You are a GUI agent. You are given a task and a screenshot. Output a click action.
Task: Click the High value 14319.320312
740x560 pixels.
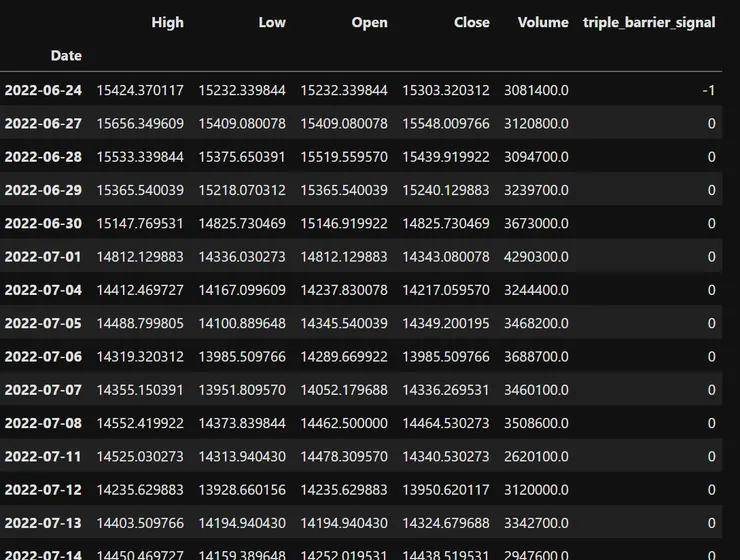pos(140,357)
